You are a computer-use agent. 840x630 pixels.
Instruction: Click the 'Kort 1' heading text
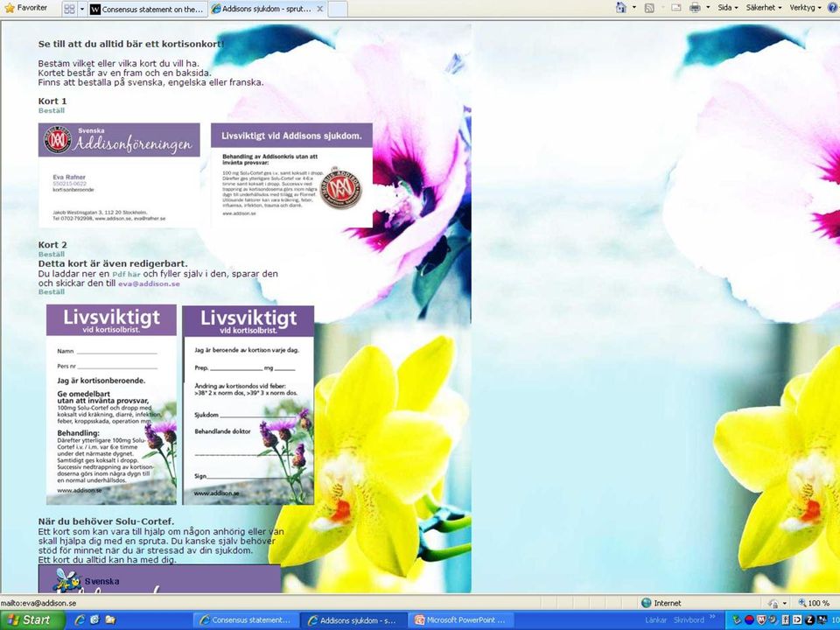pos(52,101)
